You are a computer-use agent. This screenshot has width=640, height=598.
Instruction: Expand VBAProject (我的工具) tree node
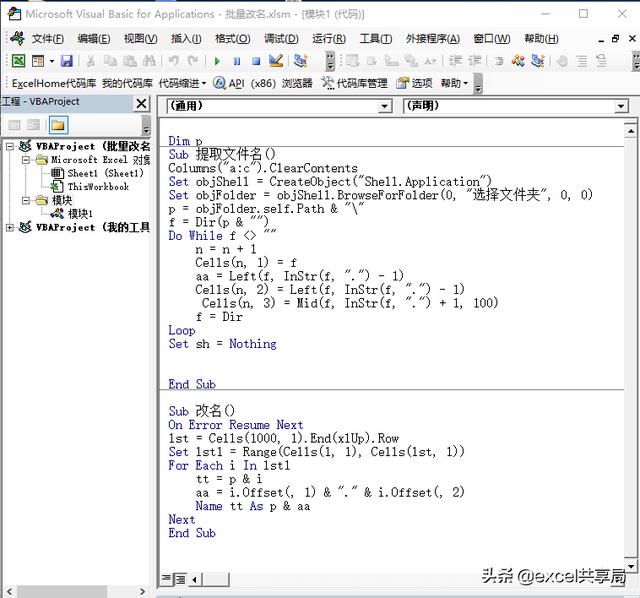pyautogui.click(x=10, y=227)
